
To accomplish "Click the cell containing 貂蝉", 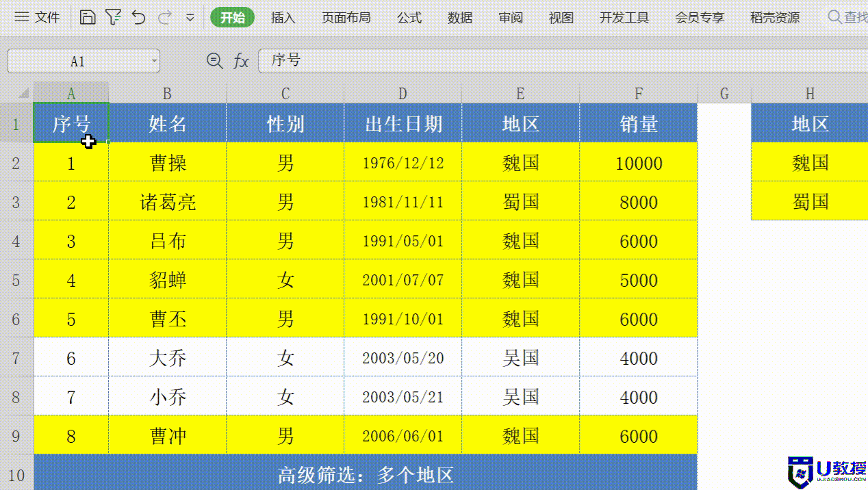I will [167, 279].
